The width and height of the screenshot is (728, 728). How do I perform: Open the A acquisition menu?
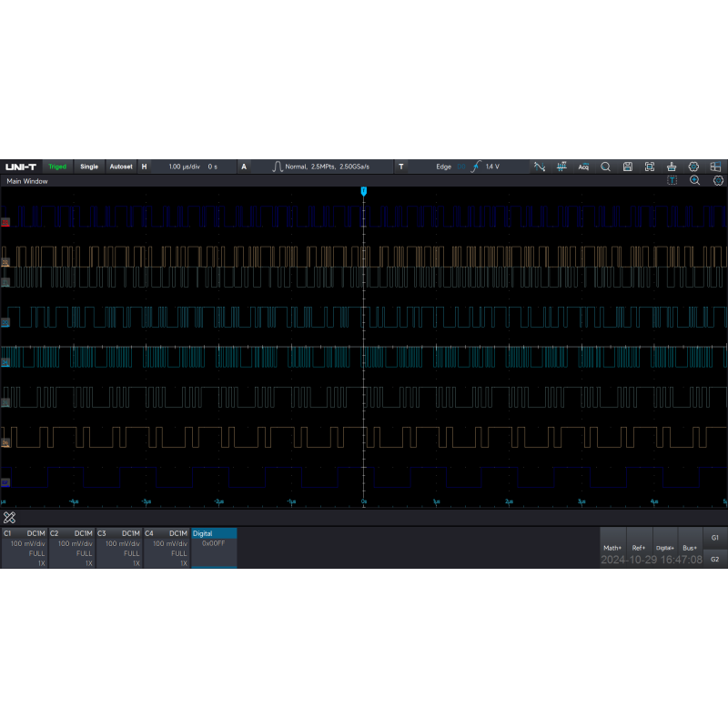[244, 167]
